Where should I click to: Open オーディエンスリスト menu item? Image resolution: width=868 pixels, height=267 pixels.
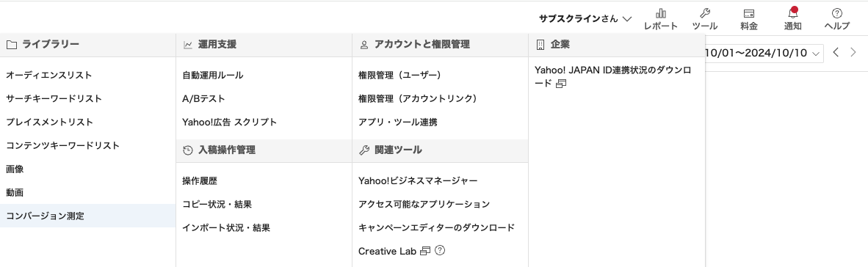87,75
